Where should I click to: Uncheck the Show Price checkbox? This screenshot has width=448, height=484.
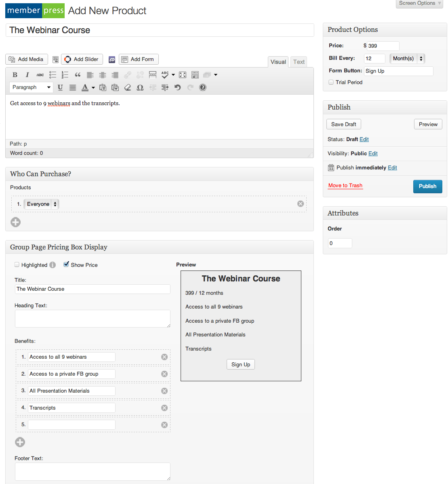66,264
